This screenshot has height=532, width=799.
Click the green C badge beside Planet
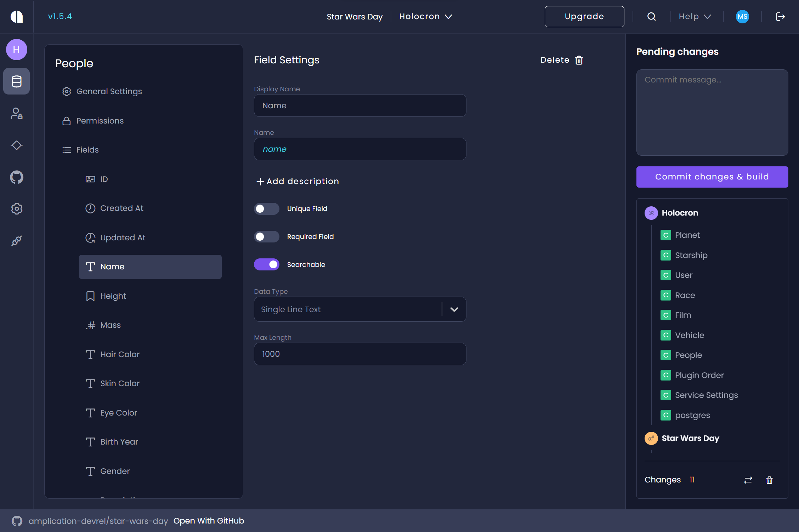(x=666, y=235)
